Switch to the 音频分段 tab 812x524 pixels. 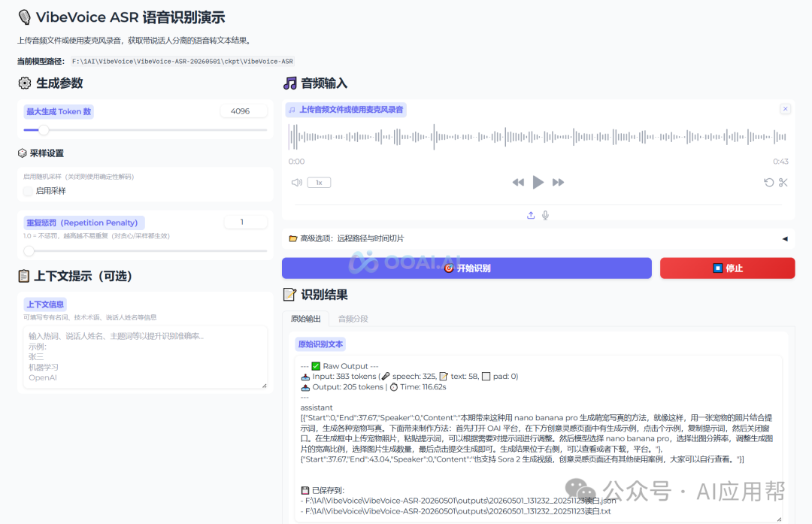[x=353, y=319]
